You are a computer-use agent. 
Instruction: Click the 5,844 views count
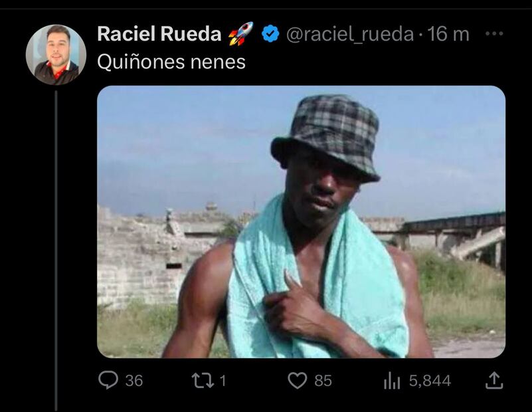[430, 381]
